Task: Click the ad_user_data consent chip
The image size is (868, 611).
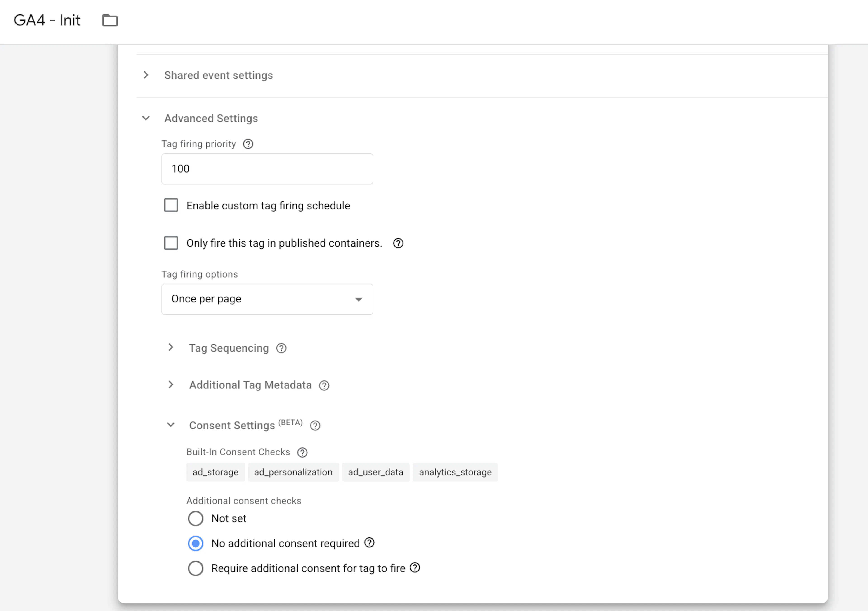Action: [376, 472]
